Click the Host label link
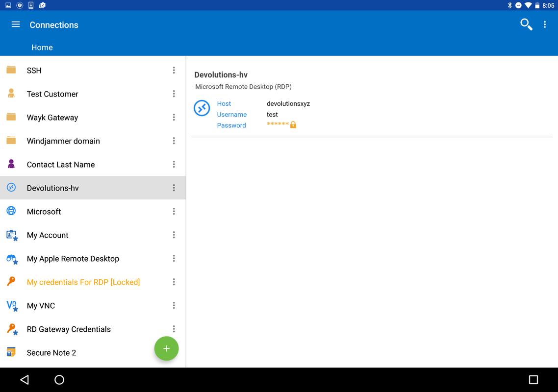The width and height of the screenshot is (558, 392). pos(224,103)
